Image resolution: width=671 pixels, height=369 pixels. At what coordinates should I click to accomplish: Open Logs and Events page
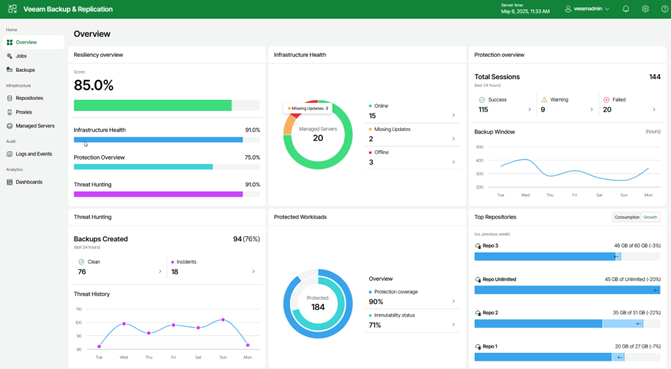click(x=33, y=154)
